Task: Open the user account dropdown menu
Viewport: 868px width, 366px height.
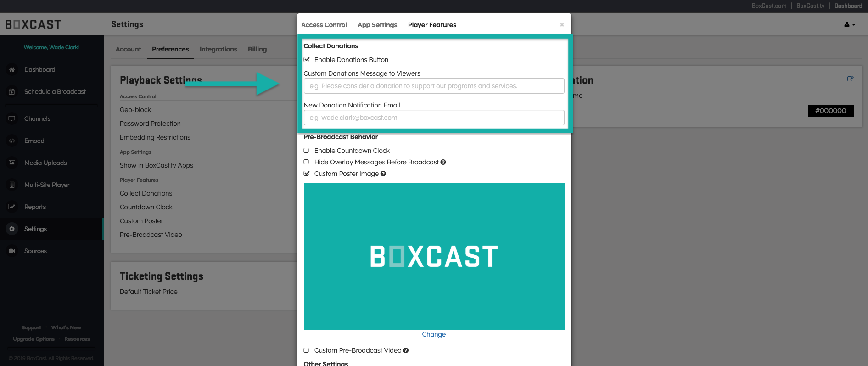Action: point(850,25)
